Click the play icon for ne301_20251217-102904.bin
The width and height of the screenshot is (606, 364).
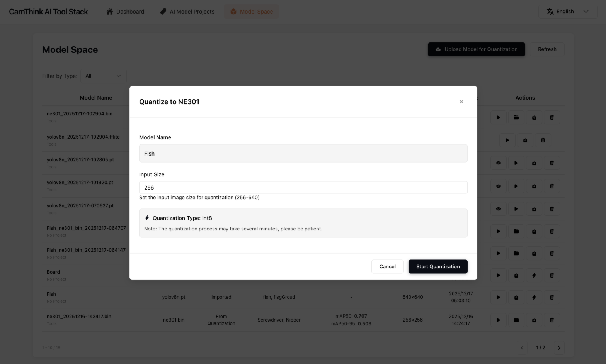coord(498,117)
